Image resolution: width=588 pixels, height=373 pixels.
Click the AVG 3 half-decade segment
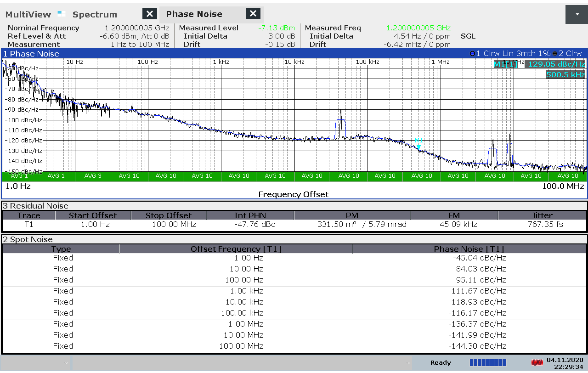click(x=93, y=176)
